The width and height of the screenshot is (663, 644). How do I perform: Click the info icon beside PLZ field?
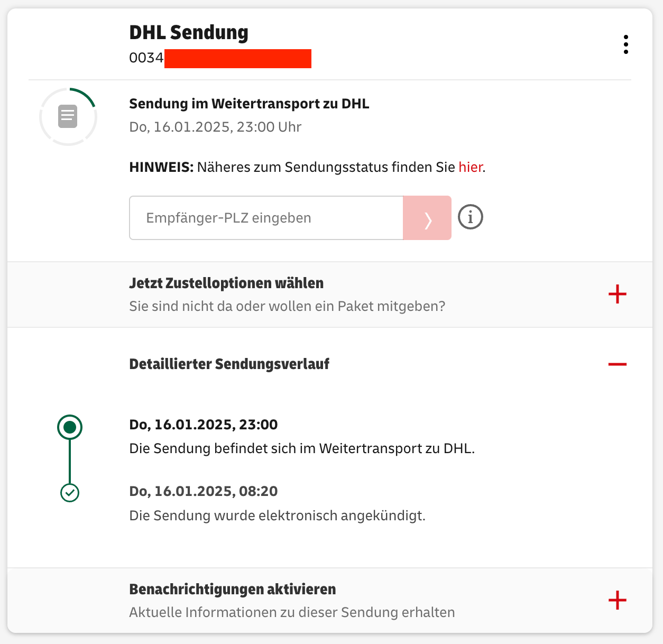[x=471, y=217]
